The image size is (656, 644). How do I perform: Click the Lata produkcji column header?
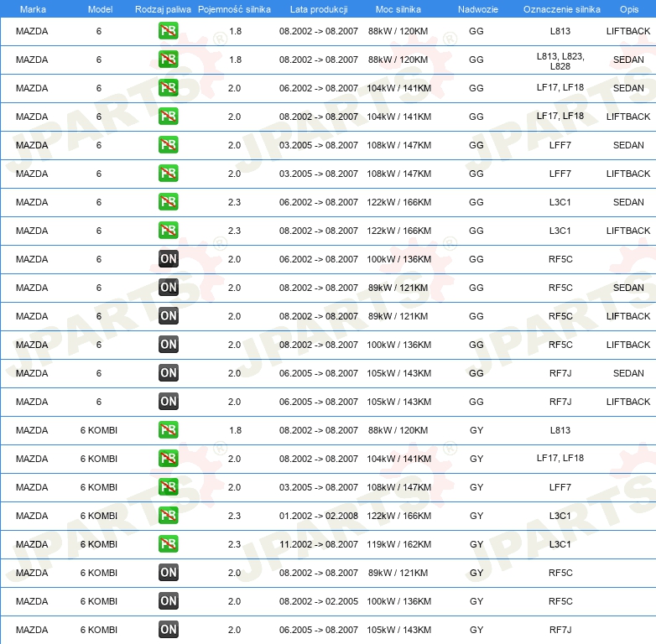pos(319,9)
